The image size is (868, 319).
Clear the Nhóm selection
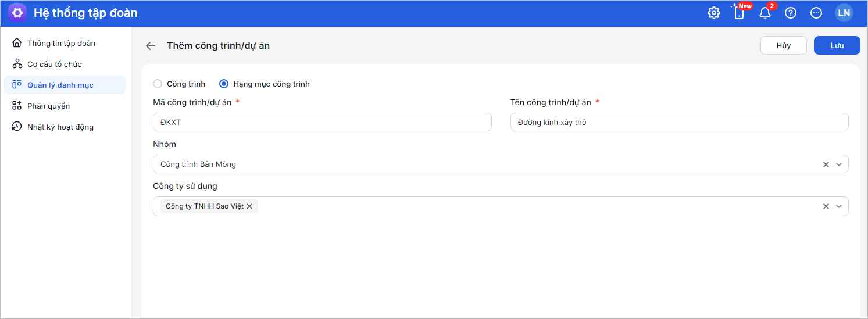click(x=826, y=164)
